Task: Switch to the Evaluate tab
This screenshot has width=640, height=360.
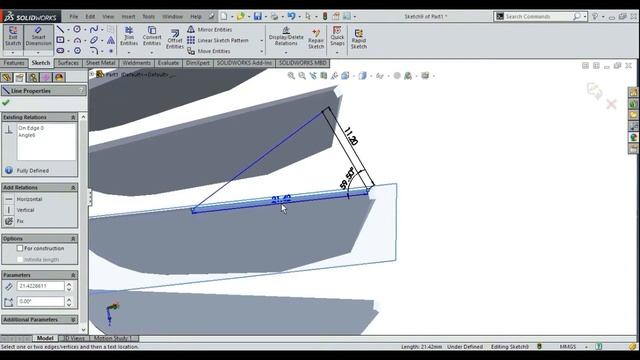Action: tap(168, 63)
